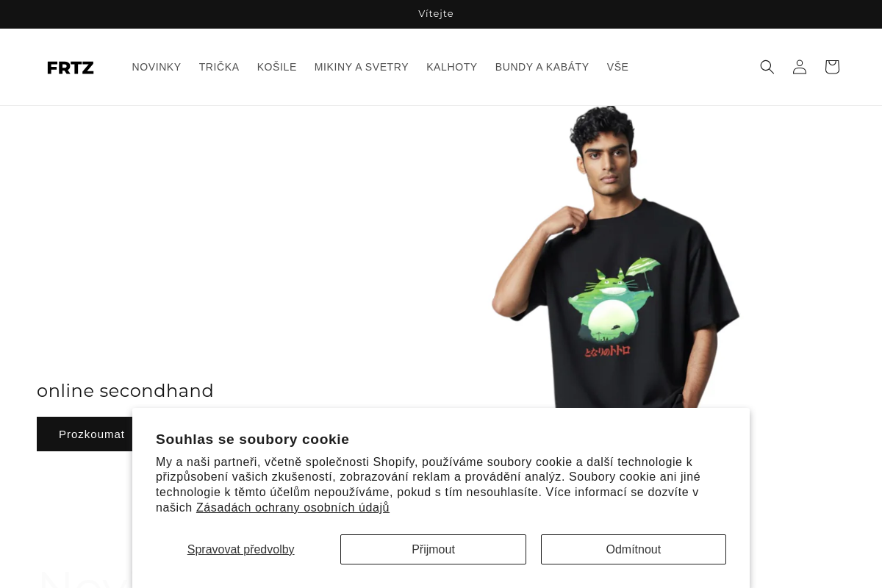Browse the MIKINY A SVETRY category

click(x=362, y=67)
